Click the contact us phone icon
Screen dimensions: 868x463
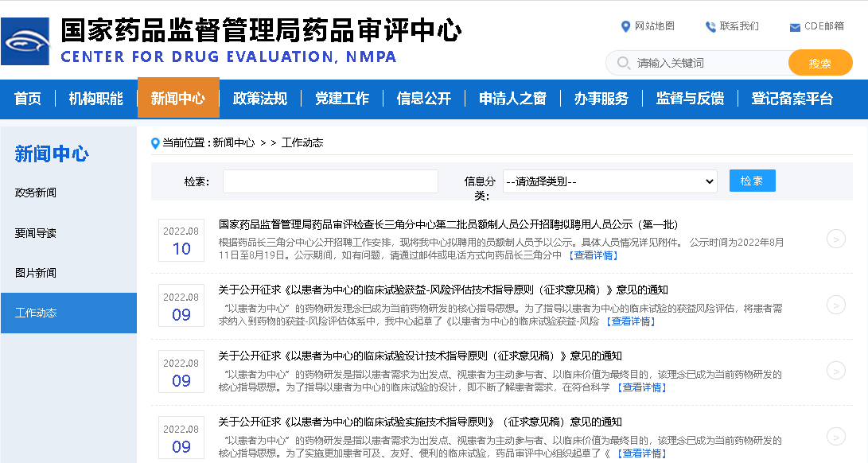pyautogui.click(x=710, y=26)
